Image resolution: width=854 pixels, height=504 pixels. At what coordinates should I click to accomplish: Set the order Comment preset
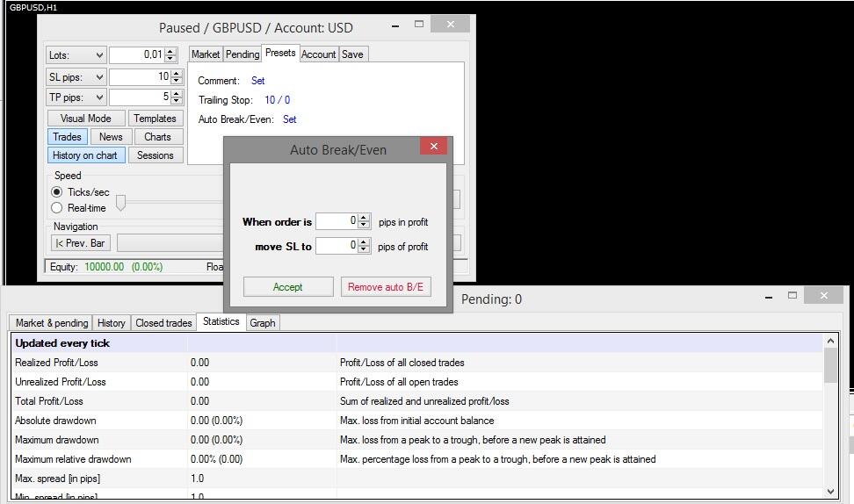click(257, 81)
